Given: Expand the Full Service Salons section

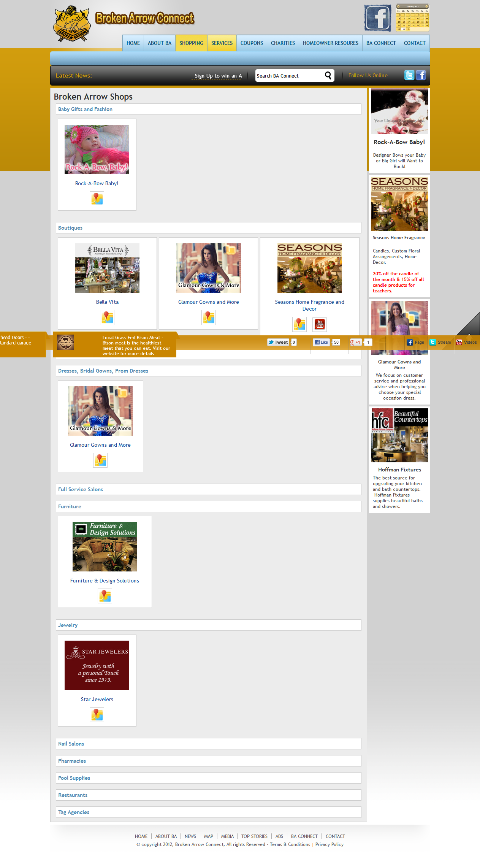Looking at the screenshot, I should coord(209,489).
